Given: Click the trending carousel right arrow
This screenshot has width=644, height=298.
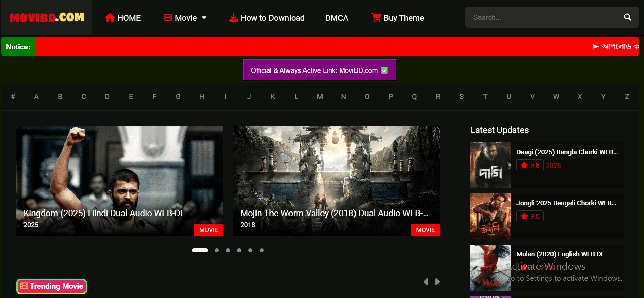Looking at the screenshot, I should coord(437,282).
